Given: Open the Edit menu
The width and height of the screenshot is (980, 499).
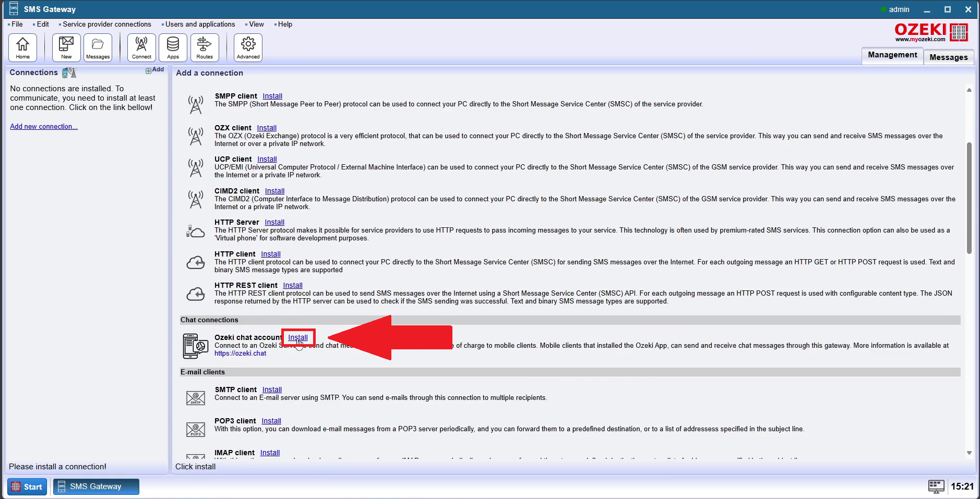Looking at the screenshot, I should click(43, 25).
